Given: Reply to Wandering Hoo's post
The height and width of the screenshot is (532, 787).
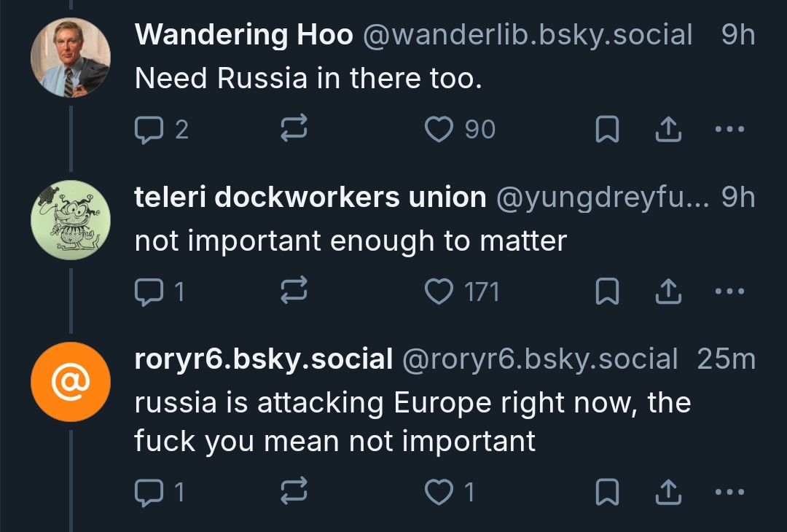Looking at the screenshot, I should (149, 130).
